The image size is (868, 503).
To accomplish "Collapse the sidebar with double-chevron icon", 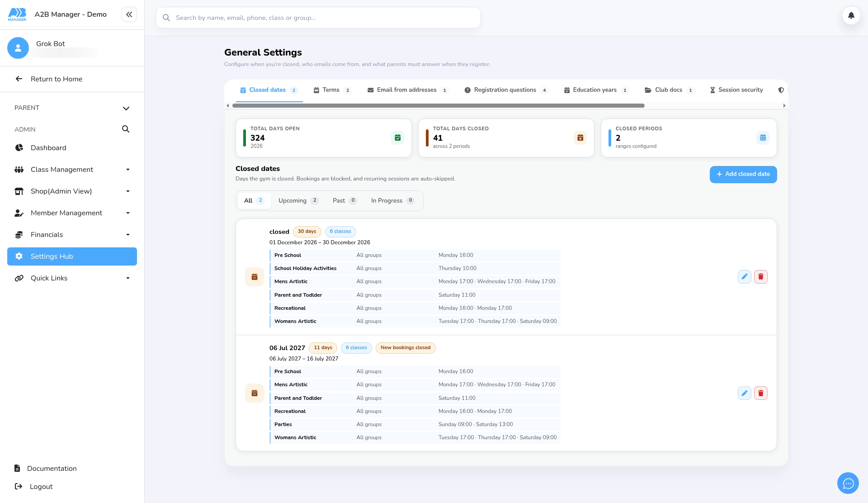I will (129, 14).
